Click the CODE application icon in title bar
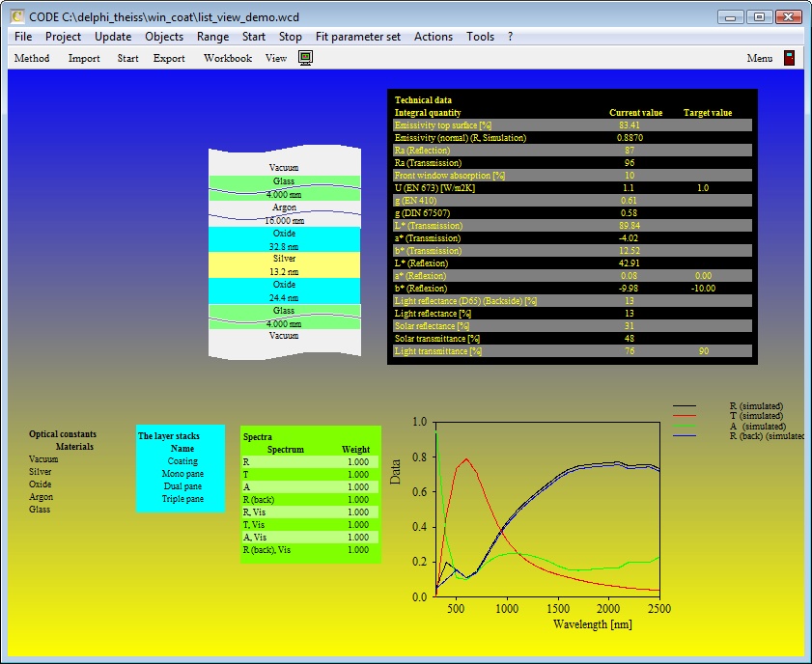The height and width of the screenshot is (664, 812). (16, 16)
